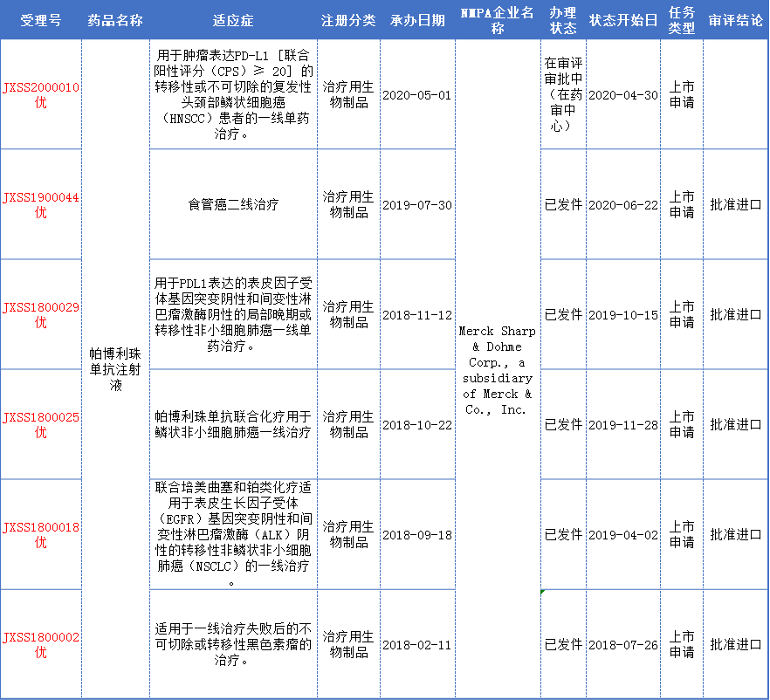Select the 鳞状非小细胞肺癌一线治疗 indication cell

click(x=233, y=424)
